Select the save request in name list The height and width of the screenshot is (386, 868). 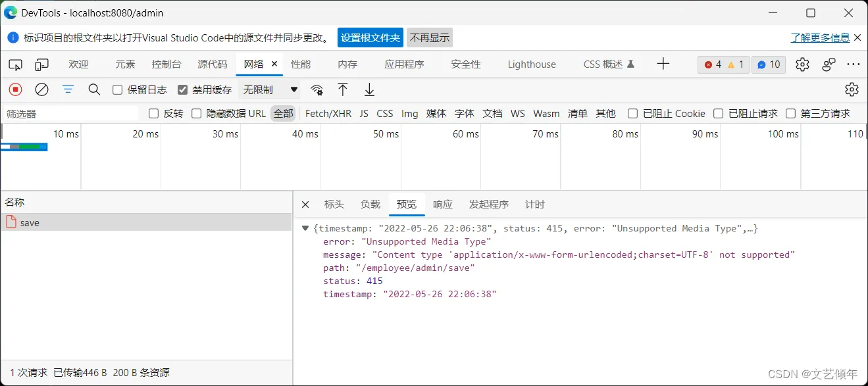(30, 223)
